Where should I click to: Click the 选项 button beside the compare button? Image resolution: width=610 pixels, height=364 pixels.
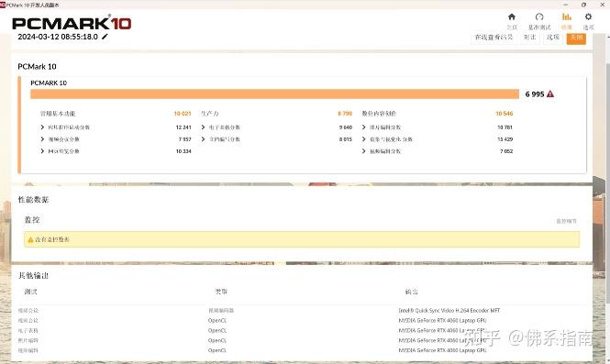[x=553, y=38]
